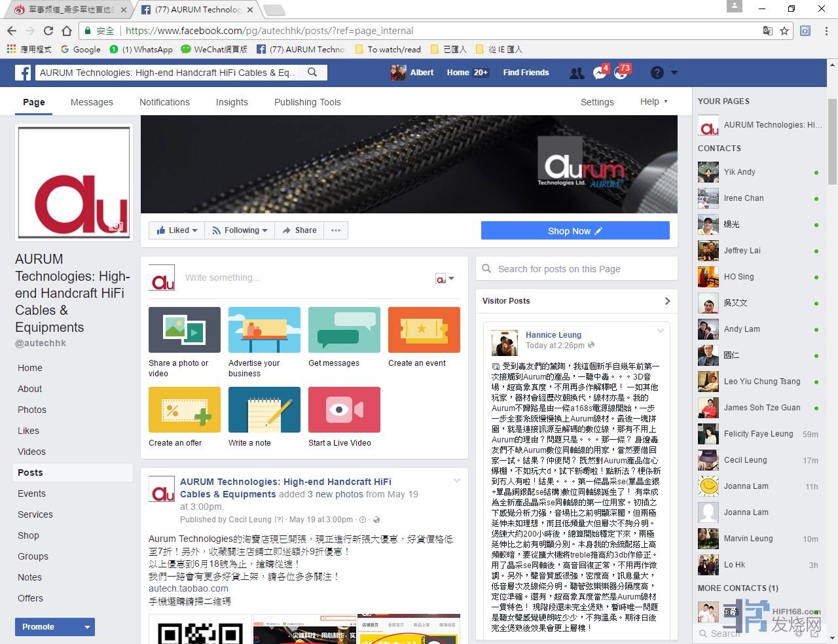This screenshot has width=838, height=644.
Task: Open the Help dropdown in page menu
Action: pos(653,102)
